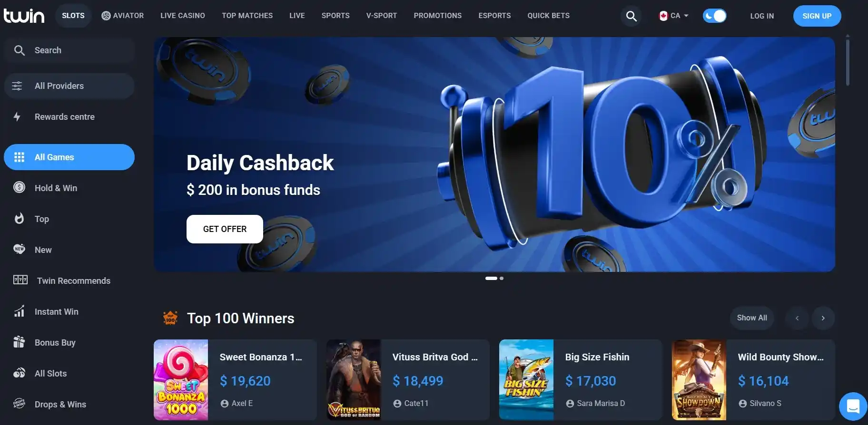Click the page vertical scrollbar
868x425 pixels.
(x=848, y=62)
